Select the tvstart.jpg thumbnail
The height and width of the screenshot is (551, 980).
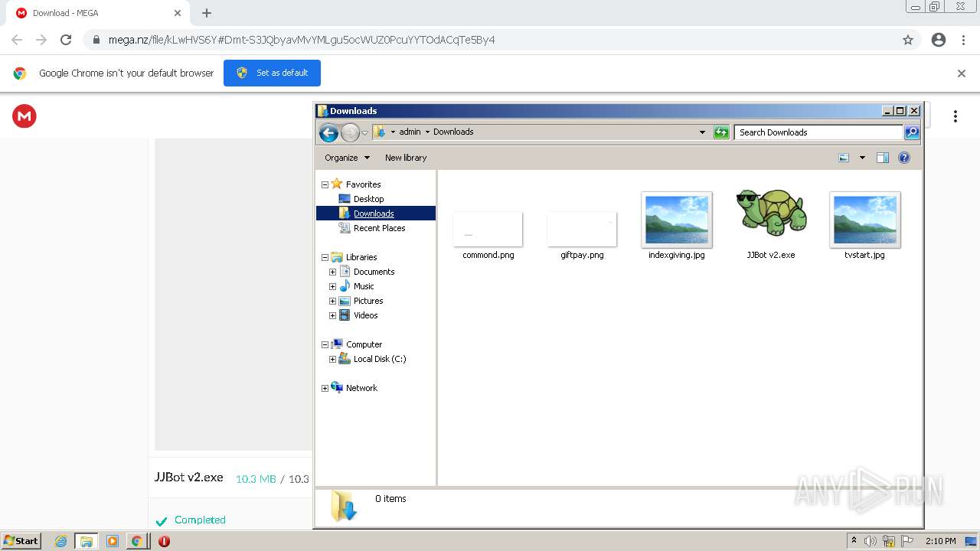click(865, 220)
